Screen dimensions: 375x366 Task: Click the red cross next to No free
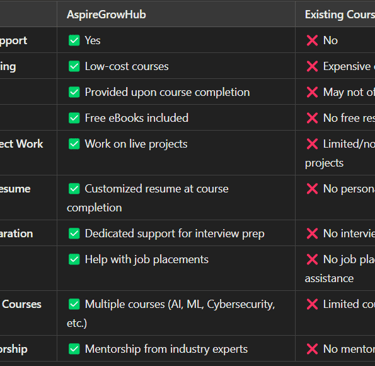(312, 118)
